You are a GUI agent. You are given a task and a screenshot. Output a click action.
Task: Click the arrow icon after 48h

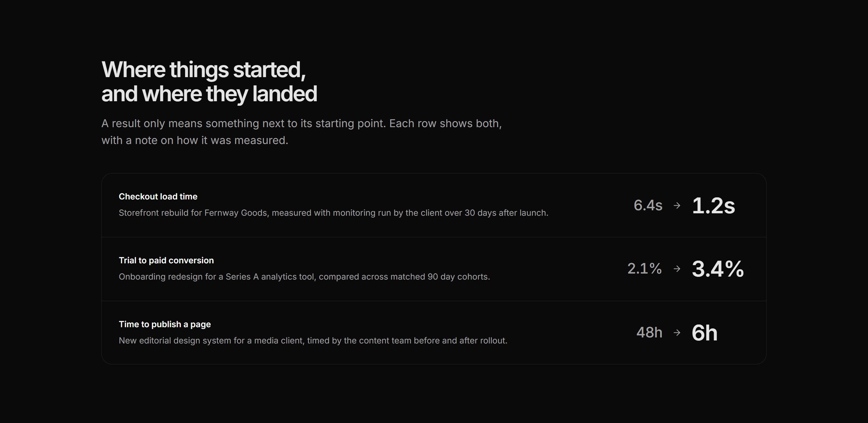click(677, 333)
